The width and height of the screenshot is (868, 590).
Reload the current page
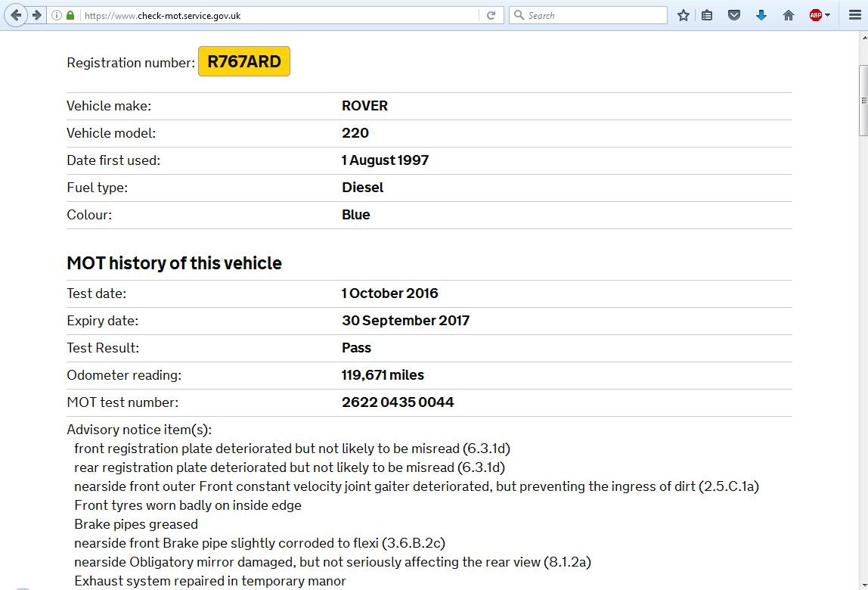[x=491, y=16]
